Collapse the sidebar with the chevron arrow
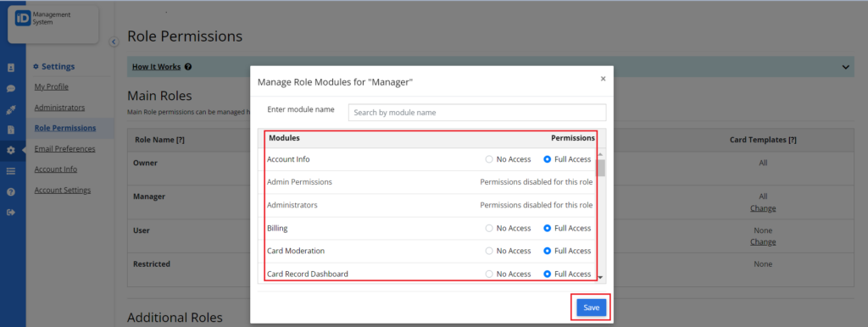The width and height of the screenshot is (868, 327). click(x=114, y=42)
